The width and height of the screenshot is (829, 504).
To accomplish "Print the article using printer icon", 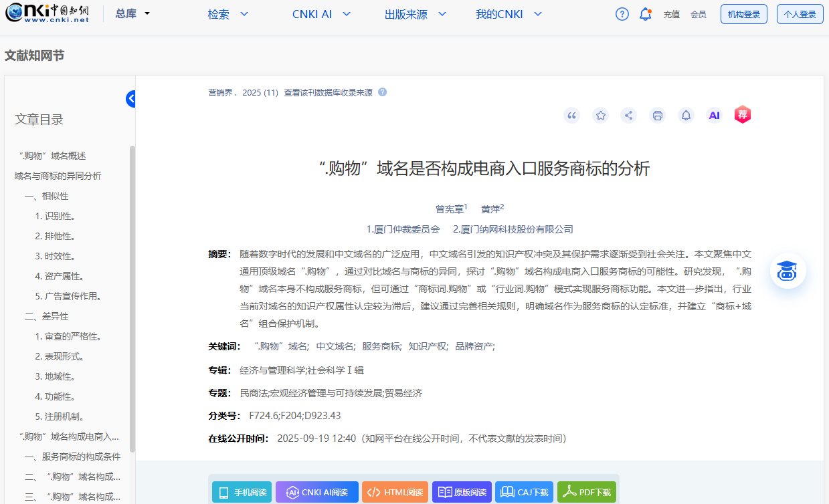I will tap(657, 115).
